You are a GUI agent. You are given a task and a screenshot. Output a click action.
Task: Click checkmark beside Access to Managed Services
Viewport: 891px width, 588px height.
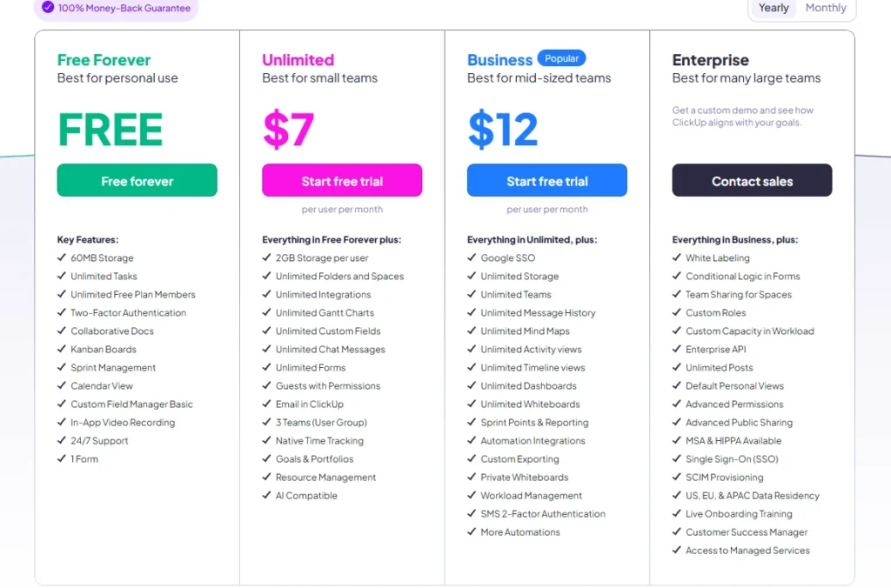coord(677,550)
